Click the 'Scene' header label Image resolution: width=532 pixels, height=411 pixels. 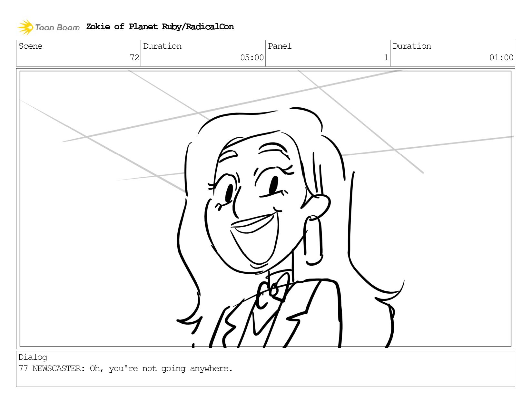(30, 46)
